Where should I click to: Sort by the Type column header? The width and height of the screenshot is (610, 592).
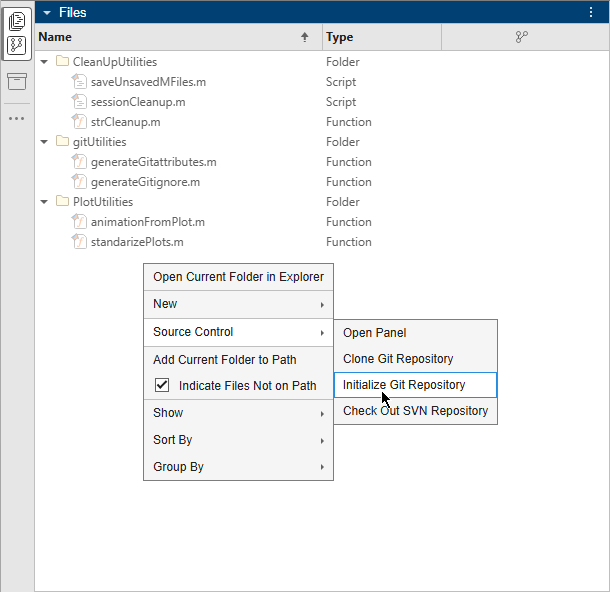[x=382, y=37]
